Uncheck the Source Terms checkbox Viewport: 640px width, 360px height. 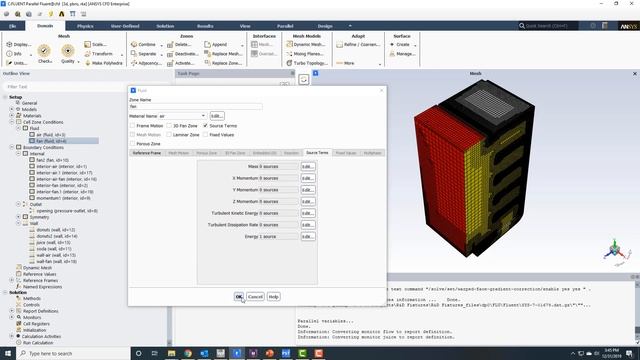coord(205,126)
